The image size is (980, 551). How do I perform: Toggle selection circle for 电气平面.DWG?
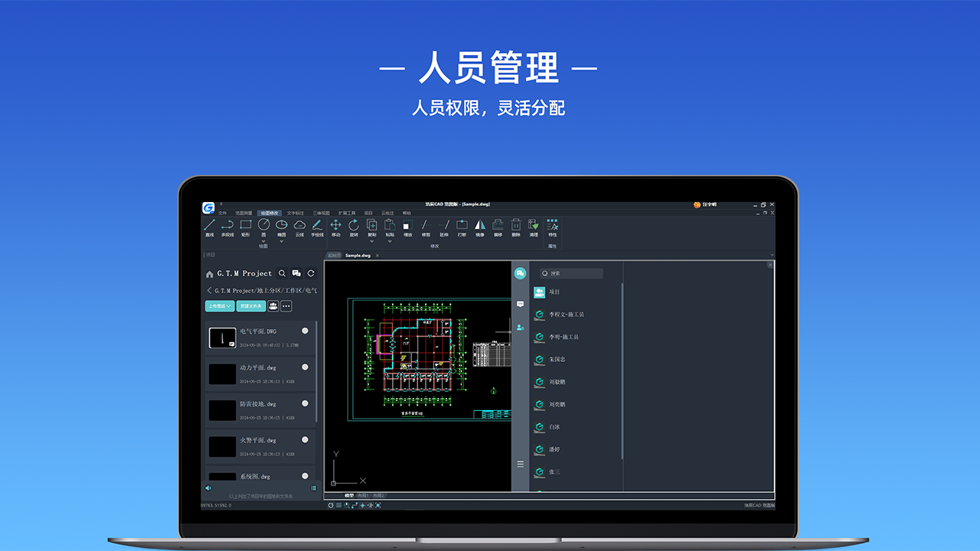point(305,331)
